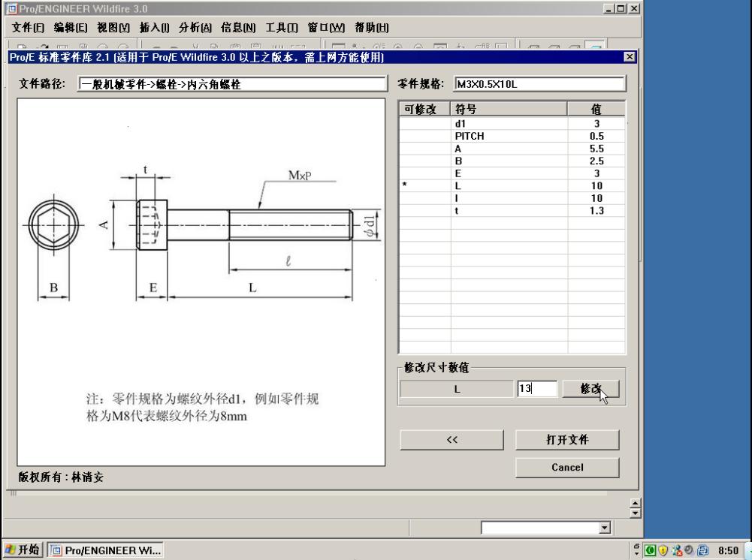Click value 1.3 in the t row
Image resolution: width=752 pixels, height=560 pixels.
(596, 211)
